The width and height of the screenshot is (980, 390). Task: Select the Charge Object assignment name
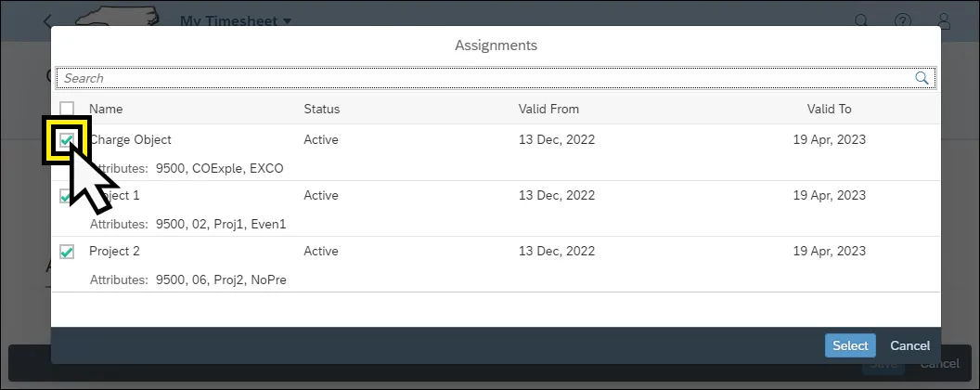click(130, 140)
